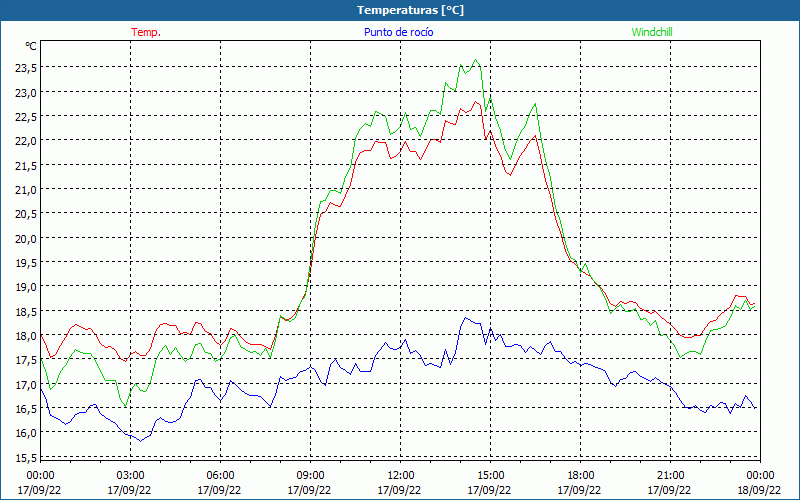Image resolution: width=800 pixels, height=500 pixels.
Task: Click the 20,5 y-axis value
Action: [26, 215]
